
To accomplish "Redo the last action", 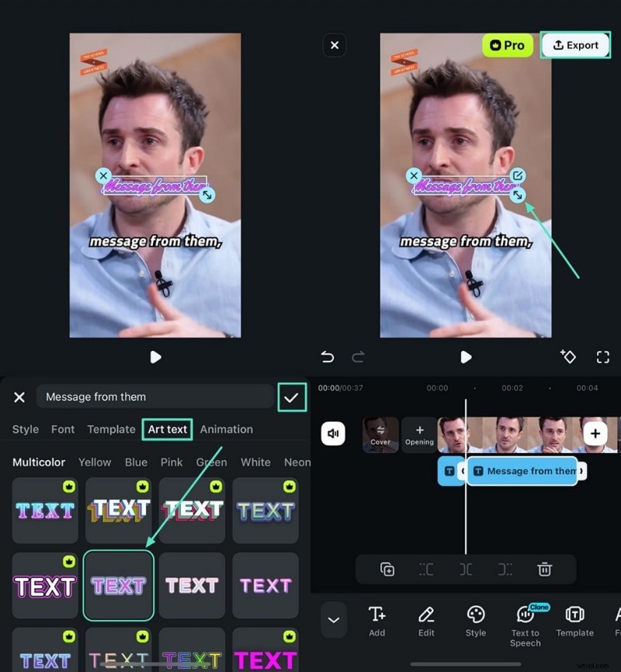I will (358, 357).
